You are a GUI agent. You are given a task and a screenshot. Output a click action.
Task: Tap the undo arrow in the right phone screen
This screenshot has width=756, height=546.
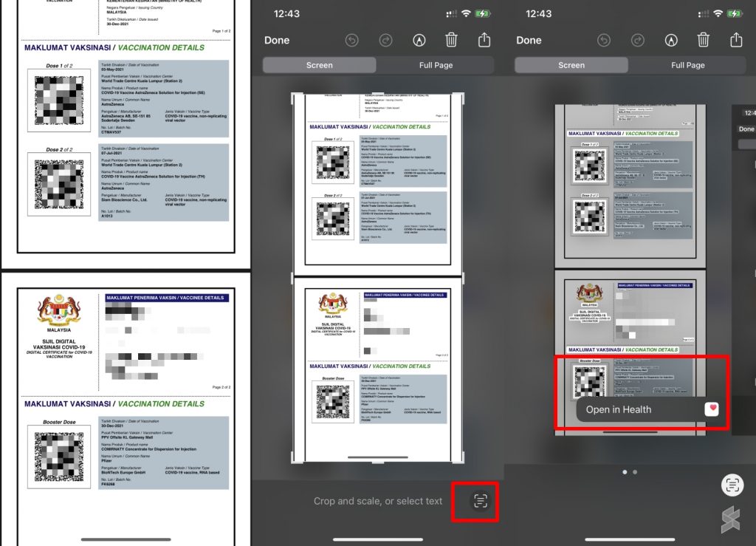point(603,40)
